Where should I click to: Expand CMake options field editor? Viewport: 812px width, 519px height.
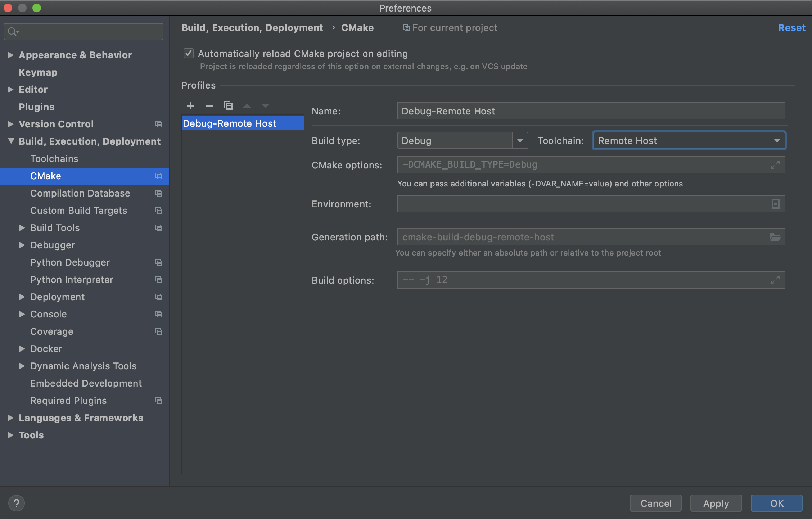tap(775, 165)
